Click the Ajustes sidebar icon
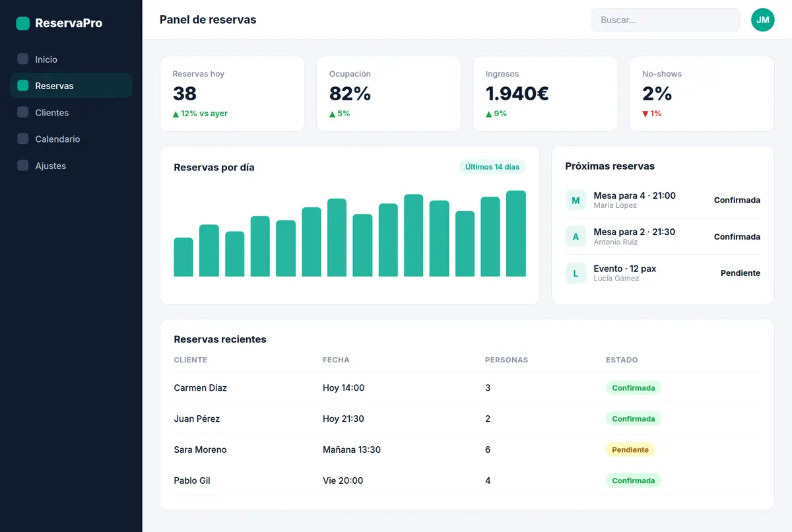 [x=22, y=166]
